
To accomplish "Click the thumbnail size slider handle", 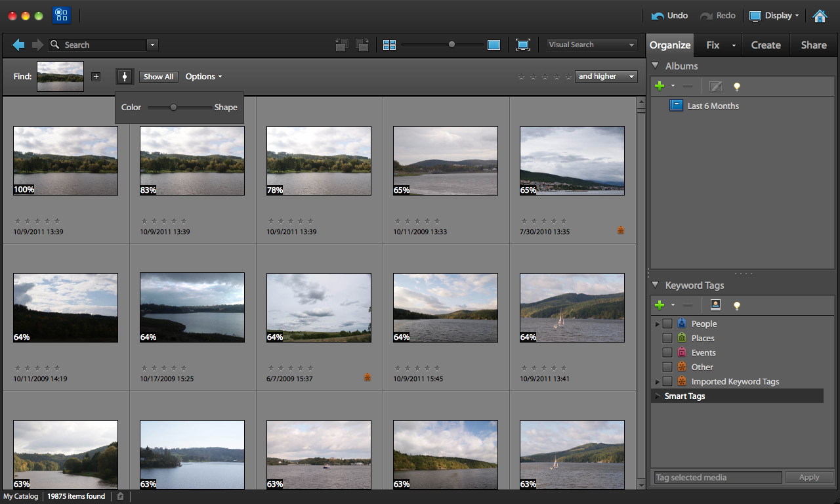I will pos(451,45).
